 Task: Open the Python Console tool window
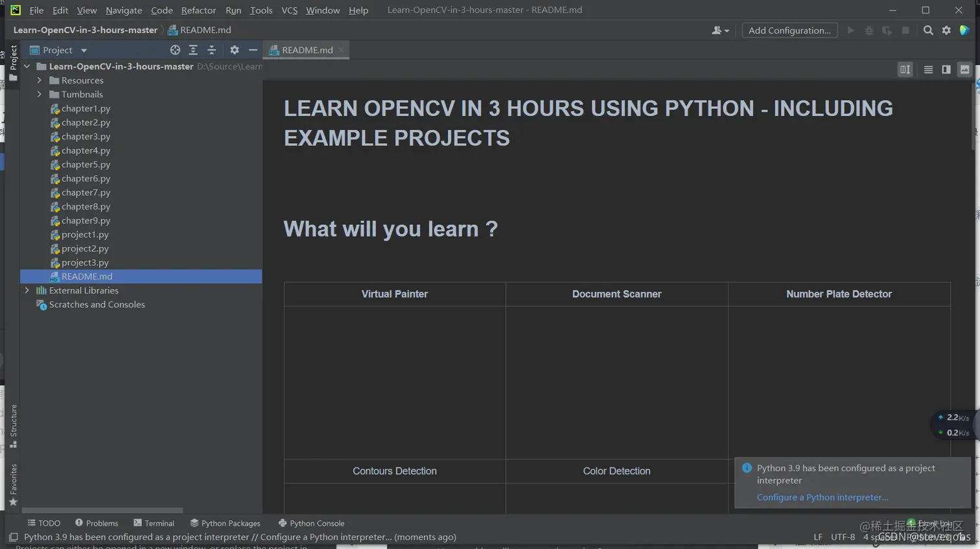pos(311,523)
